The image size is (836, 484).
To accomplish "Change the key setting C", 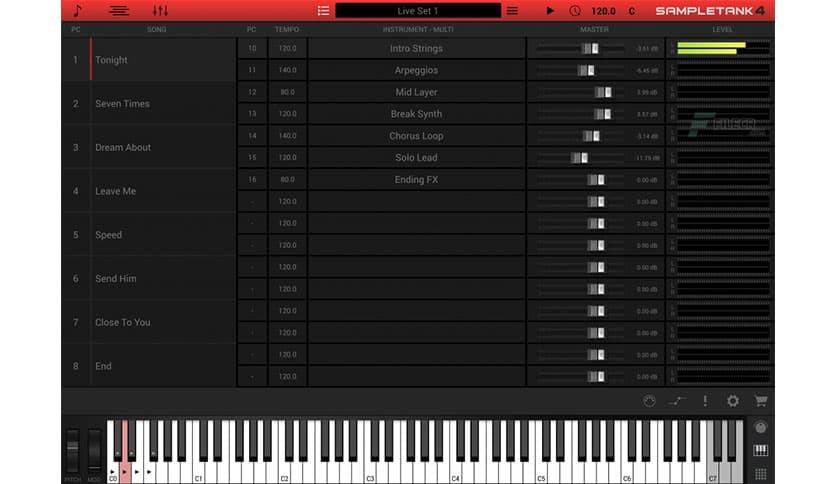I will click(x=632, y=11).
